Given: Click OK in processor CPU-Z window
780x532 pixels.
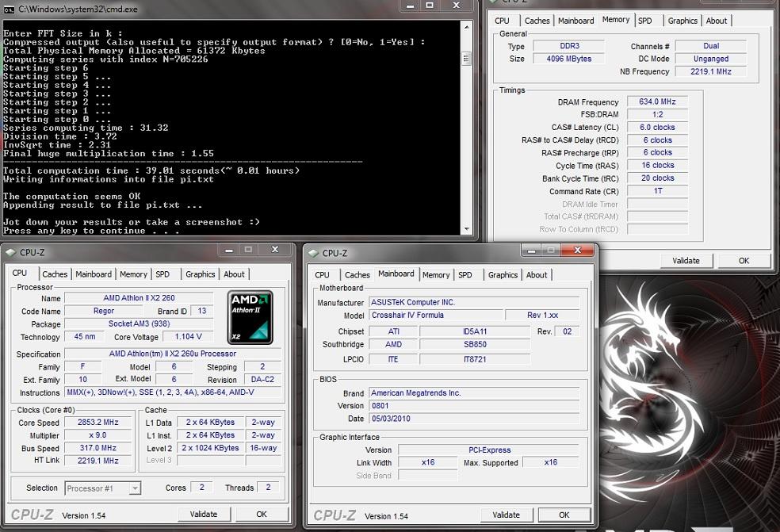Looking at the screenshot, I should point(262,514).
